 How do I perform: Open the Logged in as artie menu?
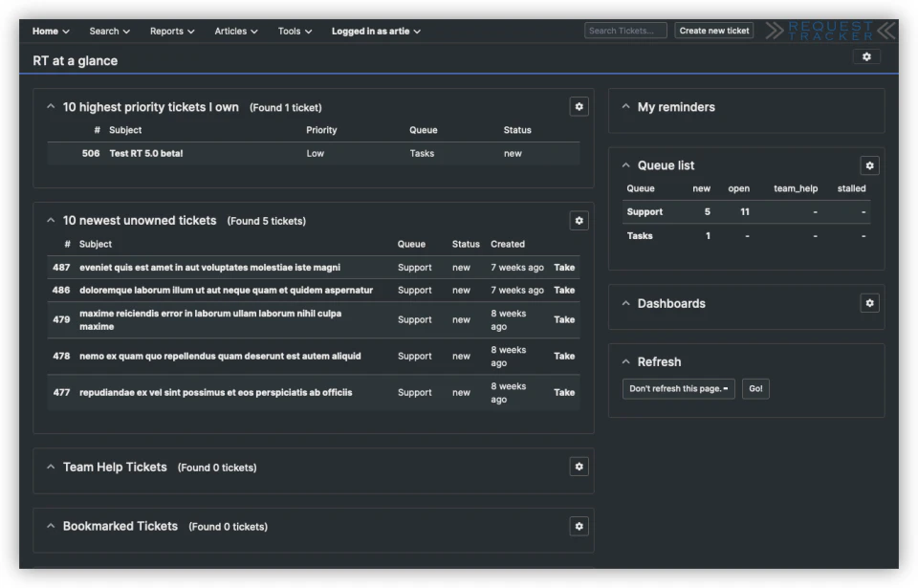click(372, 30)
